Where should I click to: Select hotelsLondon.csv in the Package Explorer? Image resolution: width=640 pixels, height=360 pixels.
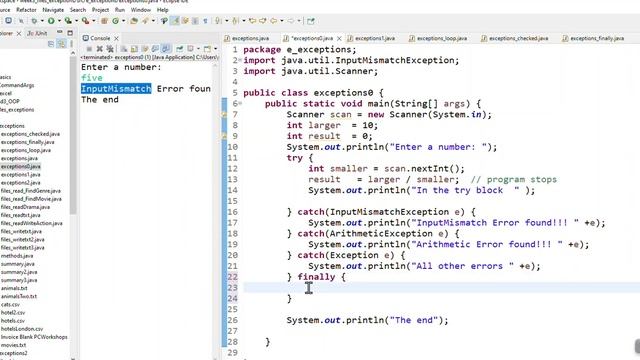pos(22,329)
